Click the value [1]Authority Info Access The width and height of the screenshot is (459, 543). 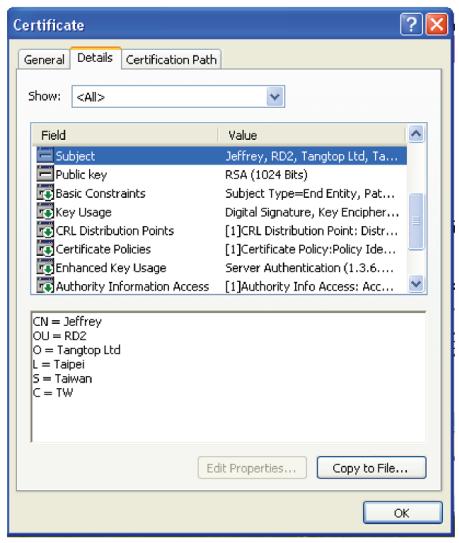pos(309,286)
